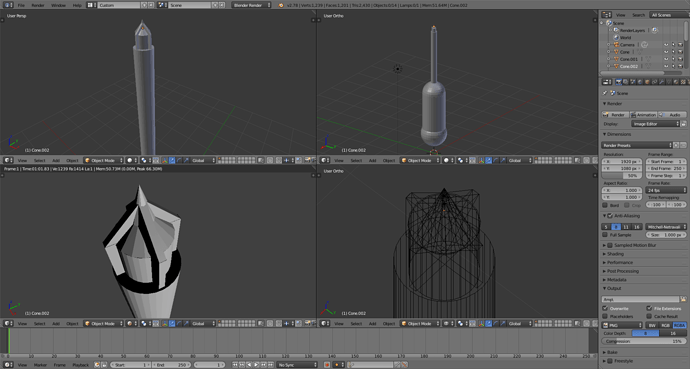
Task: Click the folder icon beside output path
Action: point(683,299)
